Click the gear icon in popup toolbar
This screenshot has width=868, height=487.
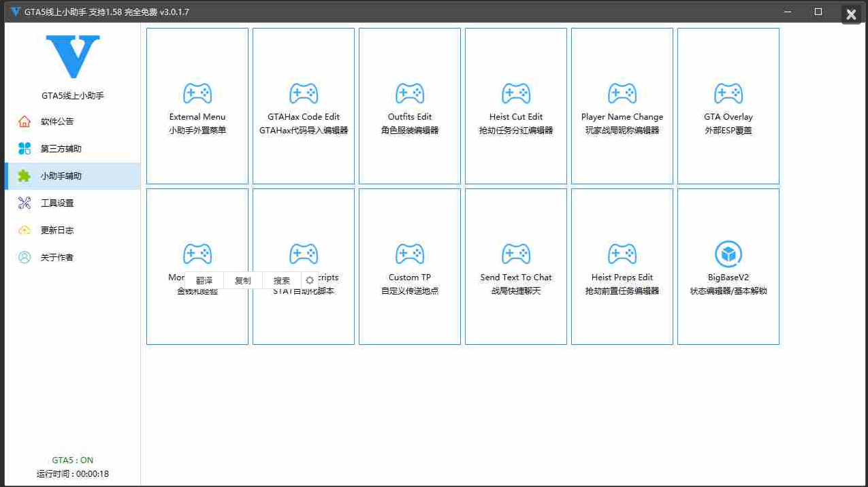(x=310, y=280)
